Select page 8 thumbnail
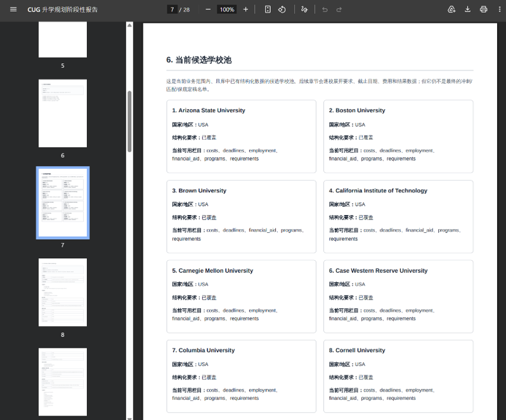506x420 pixels. click(x=63, y=292)
